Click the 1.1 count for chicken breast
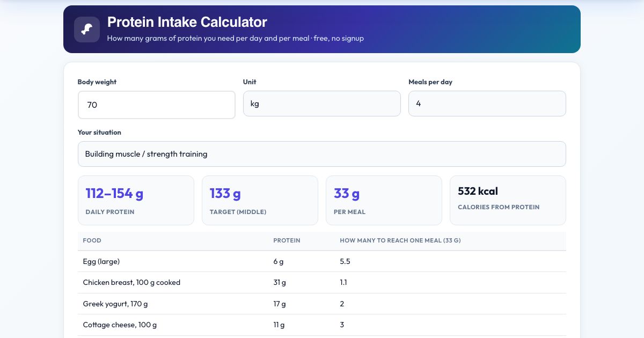This screenshot has height=338, width=644. pyautogui.click(x=343, y=282)
